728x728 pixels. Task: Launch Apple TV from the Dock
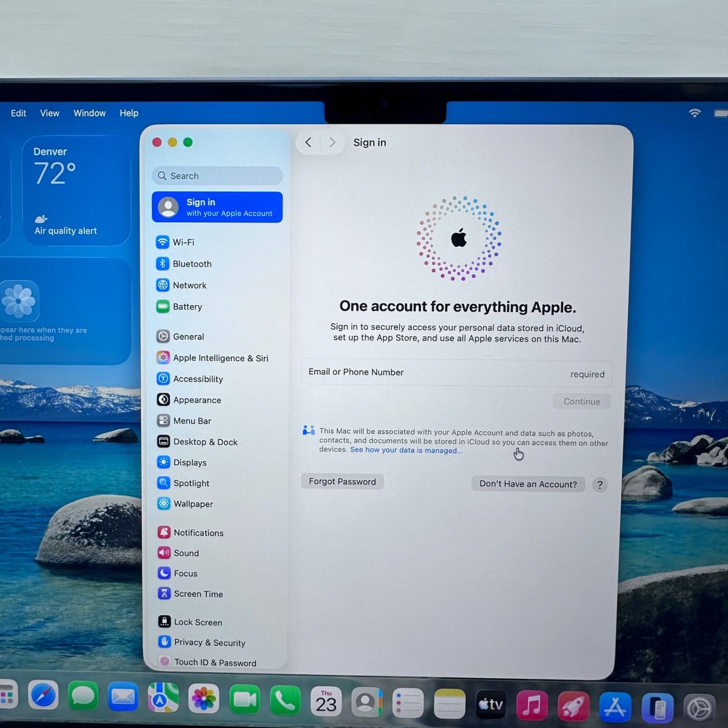[491, 704]
